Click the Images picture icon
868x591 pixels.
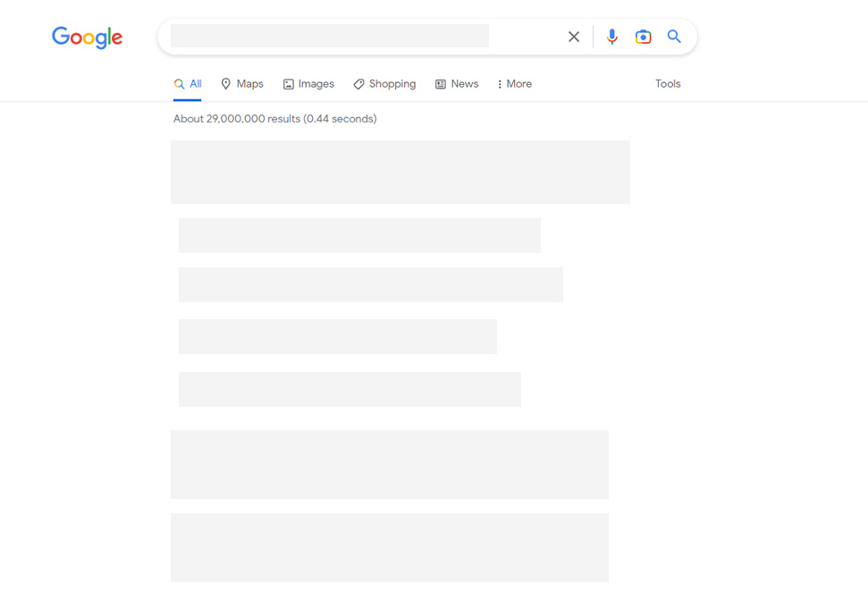pos(289,84)
